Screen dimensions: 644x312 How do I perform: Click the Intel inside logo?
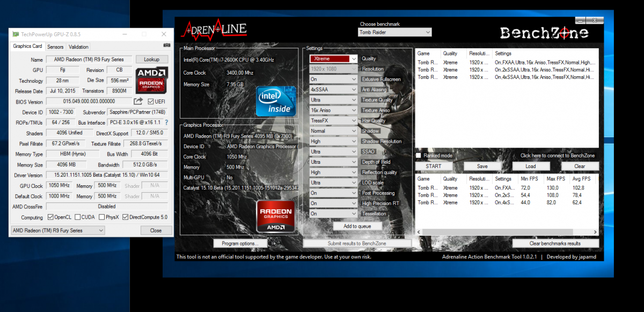pos(276,100)
